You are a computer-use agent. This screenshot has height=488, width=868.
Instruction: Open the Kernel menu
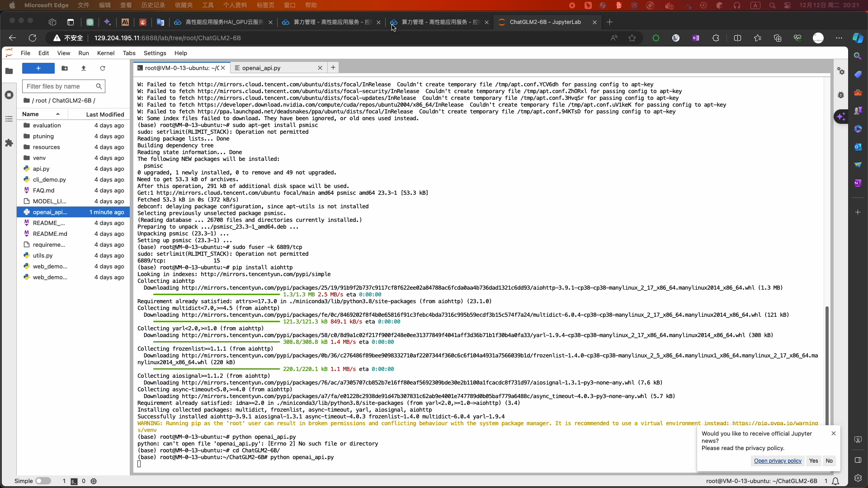click(x=105, y=53)
